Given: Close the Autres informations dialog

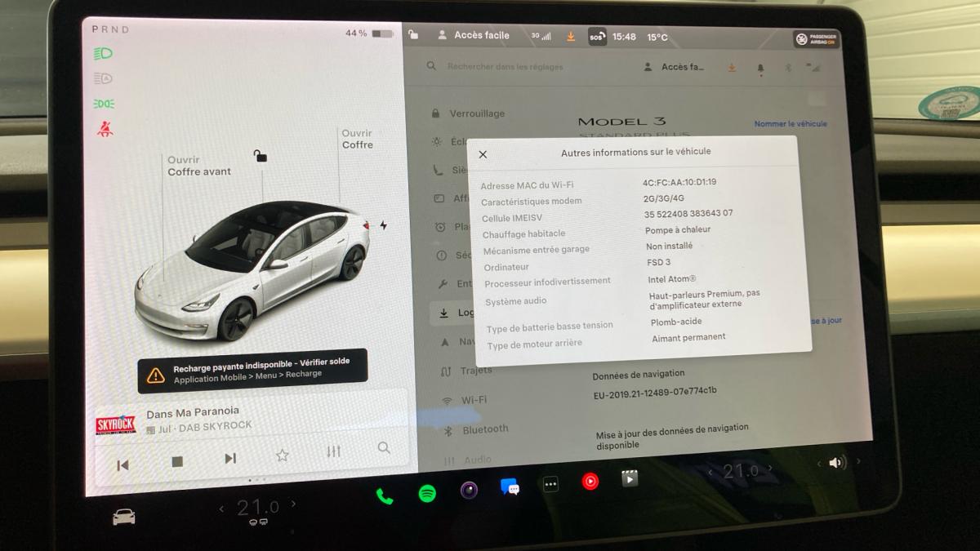Looking at the screenshot, I should click(483, 154).
